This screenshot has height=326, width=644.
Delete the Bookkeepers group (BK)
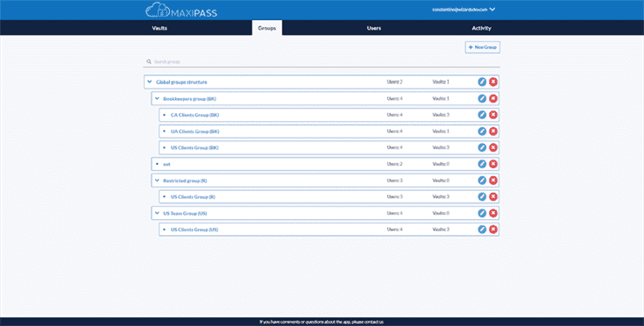click(x=493, y=98)
